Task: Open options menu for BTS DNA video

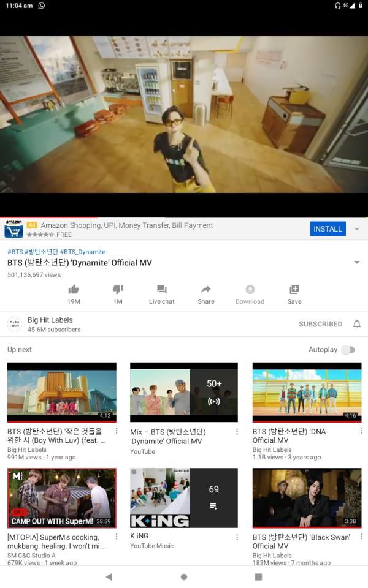Action: tap(361, 431)
